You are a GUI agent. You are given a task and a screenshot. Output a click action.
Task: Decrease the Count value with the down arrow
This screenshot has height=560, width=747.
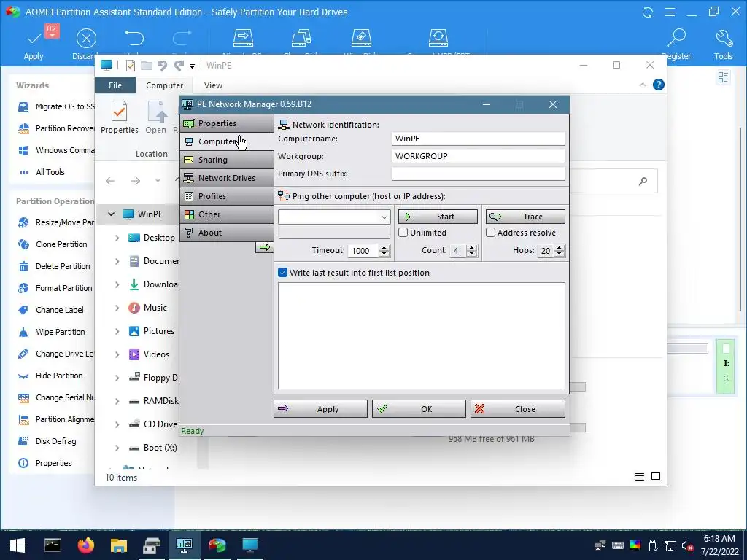click(472, 254)
